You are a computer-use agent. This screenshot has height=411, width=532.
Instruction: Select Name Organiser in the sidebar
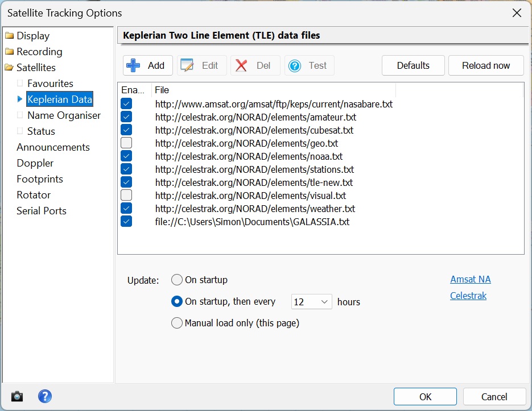click(x=64, y=115)
